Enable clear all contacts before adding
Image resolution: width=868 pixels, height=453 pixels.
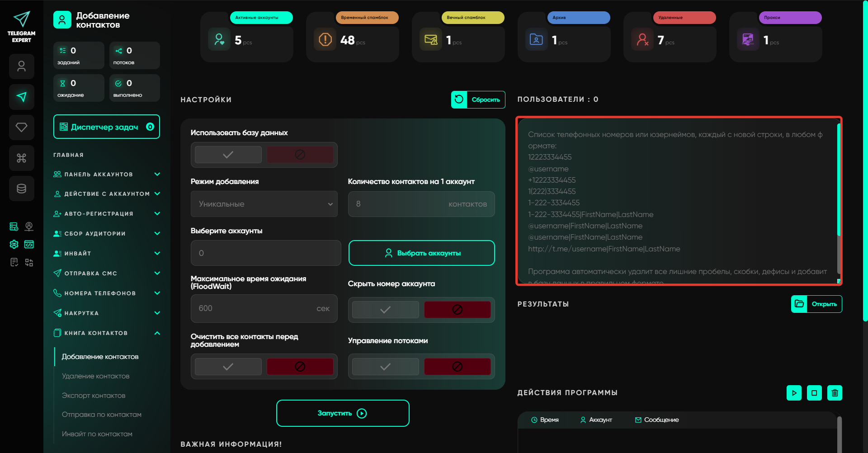[228, 367]
